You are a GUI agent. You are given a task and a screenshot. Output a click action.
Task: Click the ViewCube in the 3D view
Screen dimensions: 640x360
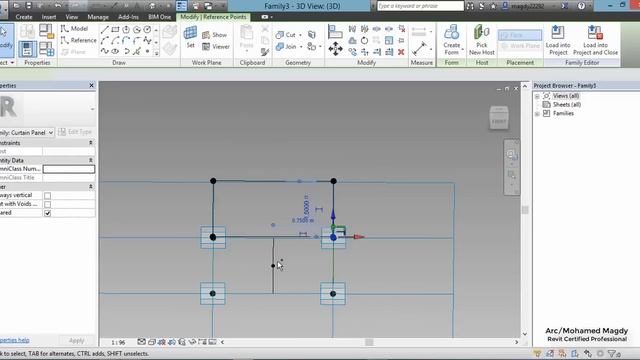(x=499, y=118)
